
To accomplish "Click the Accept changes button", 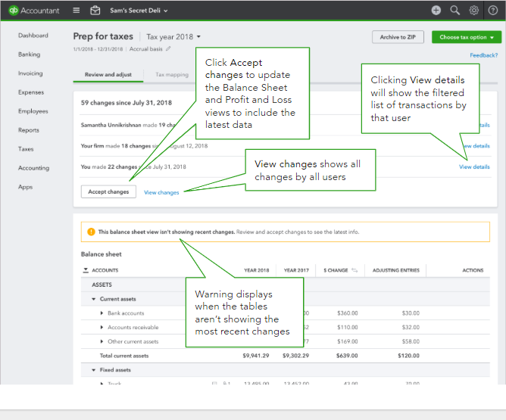I will [x=108, y=191].
